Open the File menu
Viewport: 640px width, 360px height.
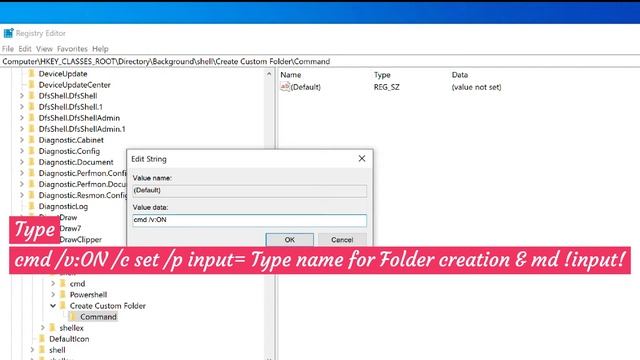coord(8,49)
